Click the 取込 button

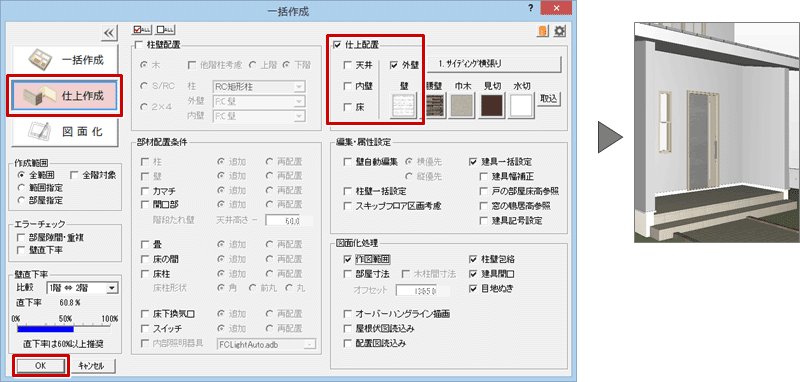548,100
